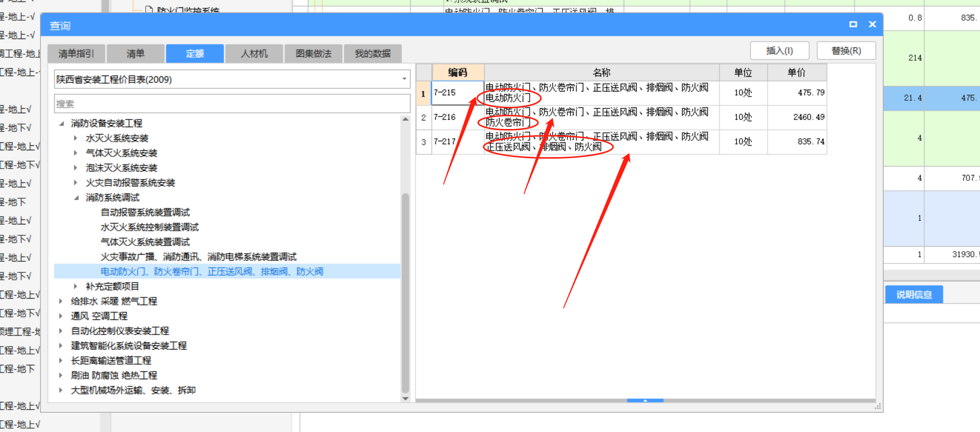Open the 我的数据 tab
The image size is (980, 432).
tap(373, 53)
